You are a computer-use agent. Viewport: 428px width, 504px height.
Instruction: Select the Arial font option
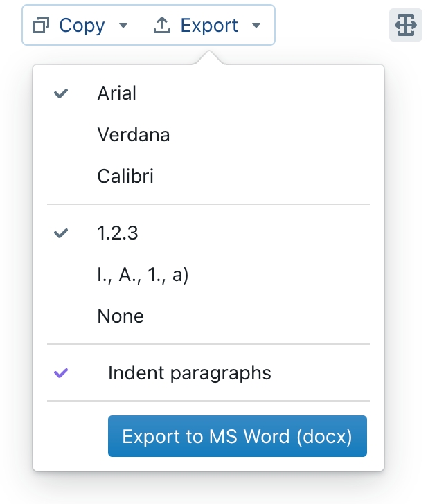pos(208,93)
